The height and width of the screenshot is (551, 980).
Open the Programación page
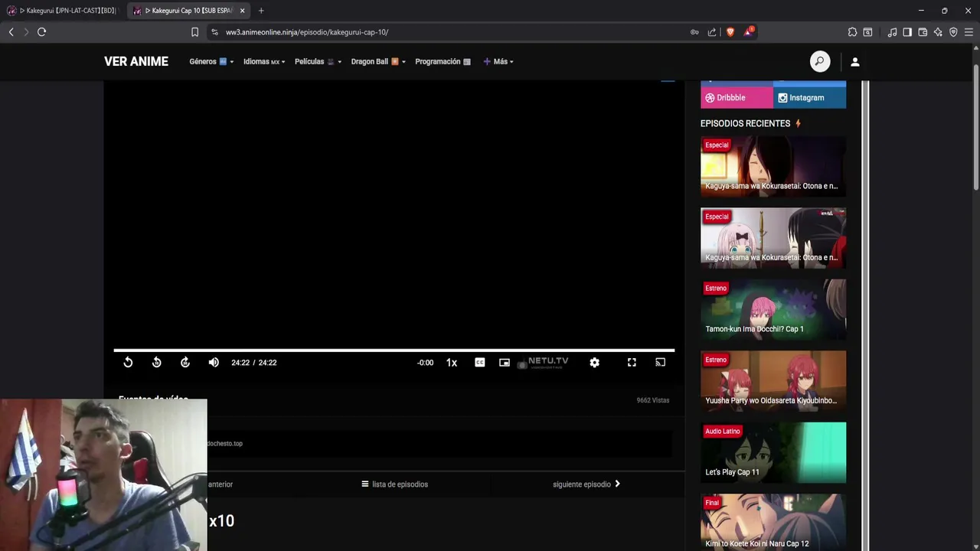[x=443, y=61]
